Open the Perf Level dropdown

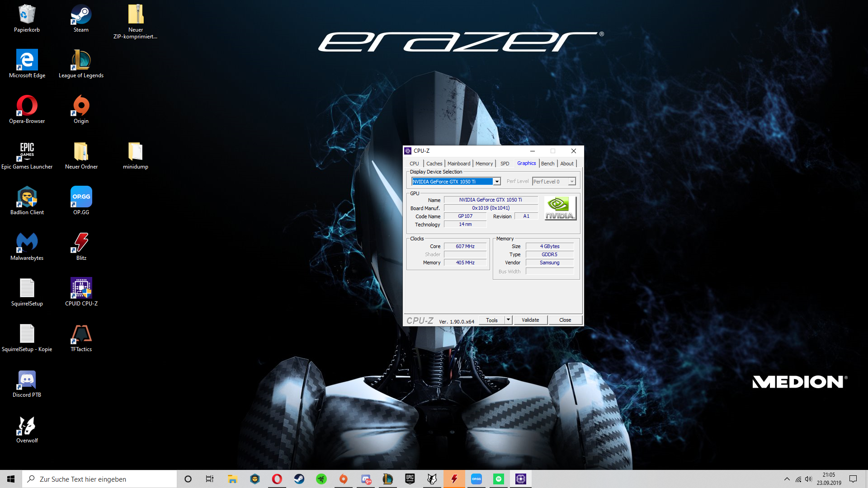coord(572,182)
